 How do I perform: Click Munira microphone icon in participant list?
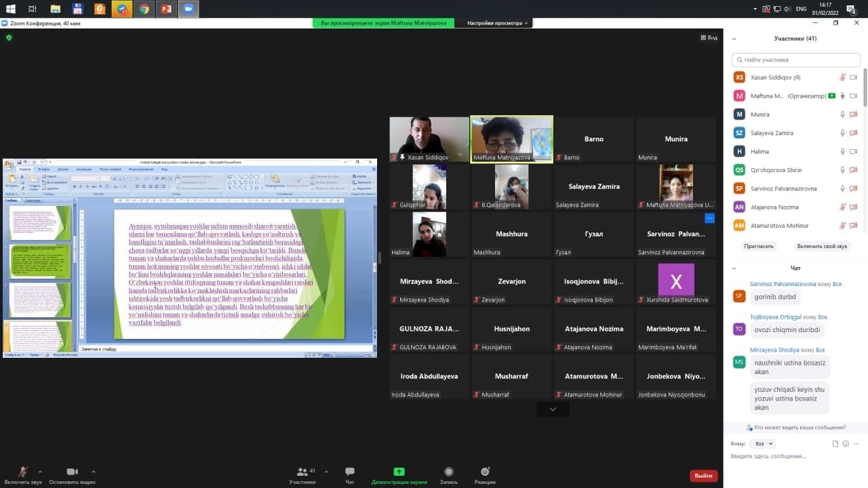[x=843, y=115]
